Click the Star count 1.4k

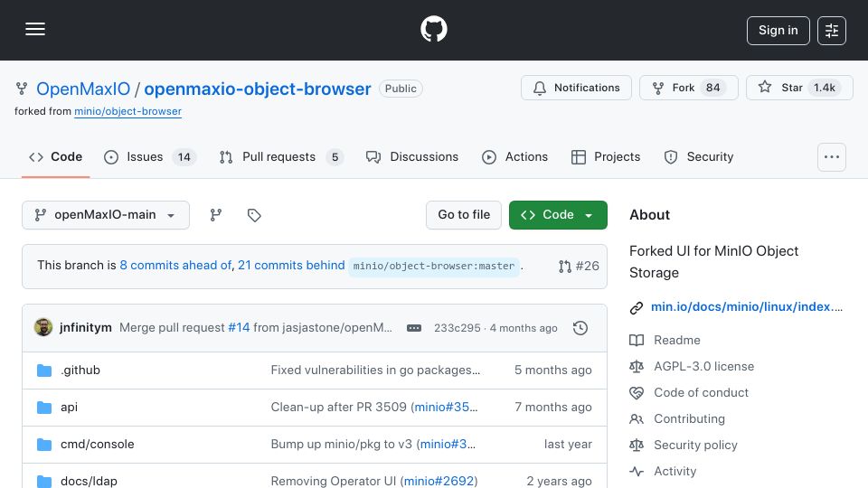tap(825, 88)
